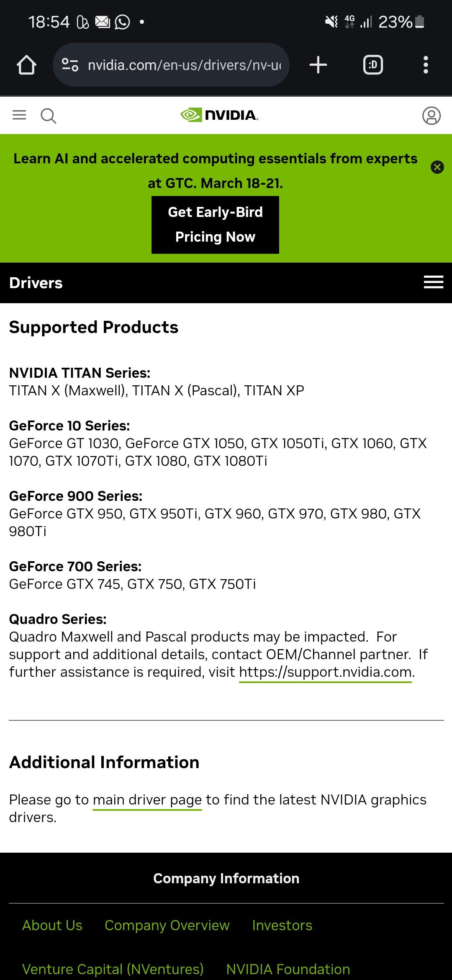Follow the main driver page link

point(147,800)
